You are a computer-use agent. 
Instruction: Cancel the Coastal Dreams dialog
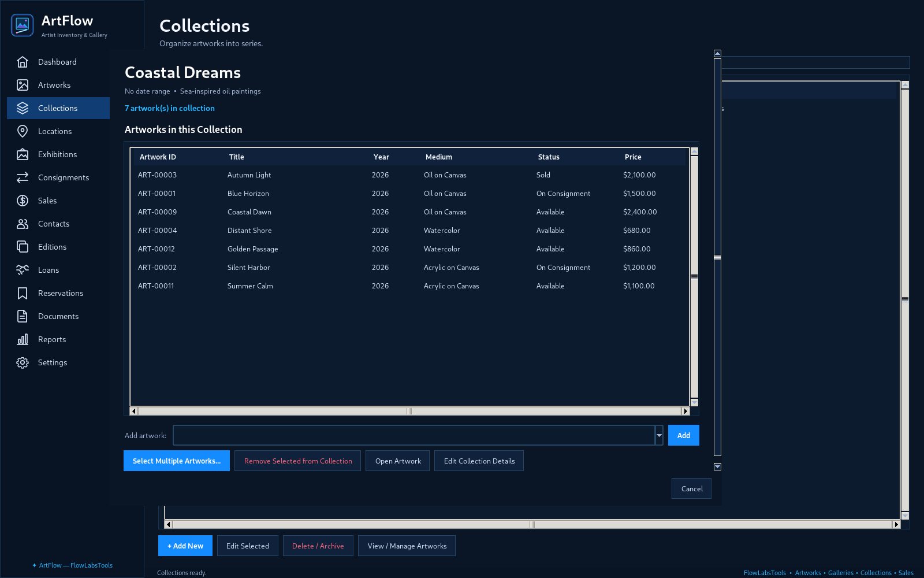pyautogui.click(x=692, y=488)
